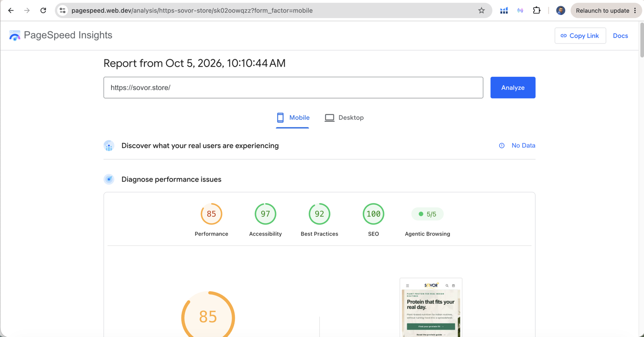
Task: Click the PageSpeed Insights logo
Action: point(15,36)
